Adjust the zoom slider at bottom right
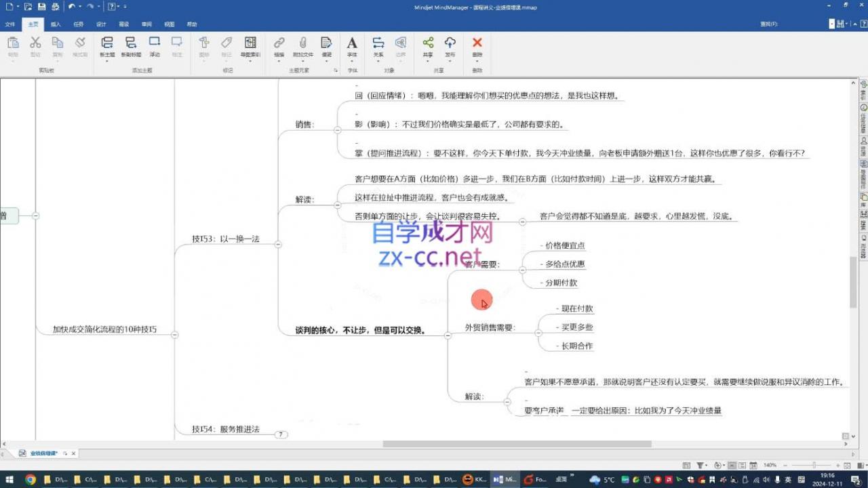868x488 pixels. click(x=814, y=465)
